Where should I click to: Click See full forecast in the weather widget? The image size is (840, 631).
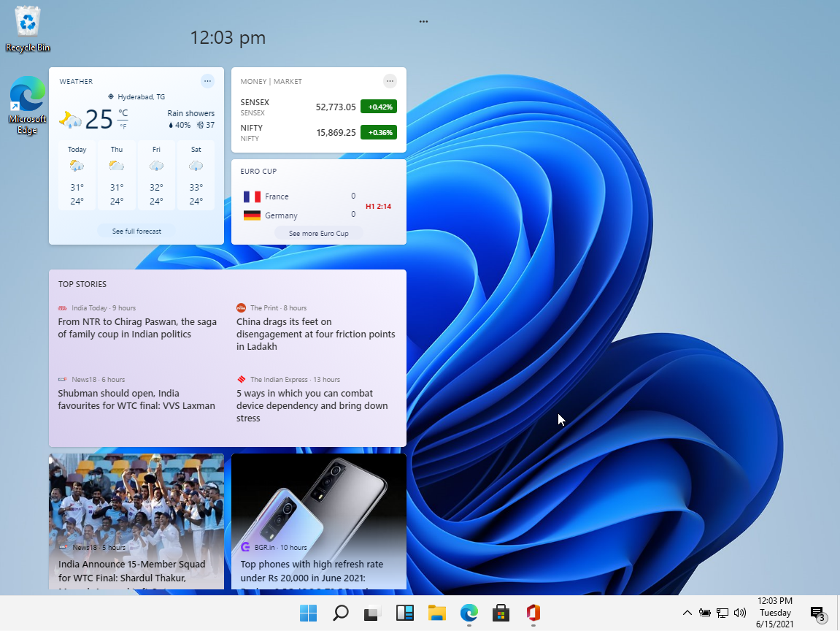click(x=136, y=231)
